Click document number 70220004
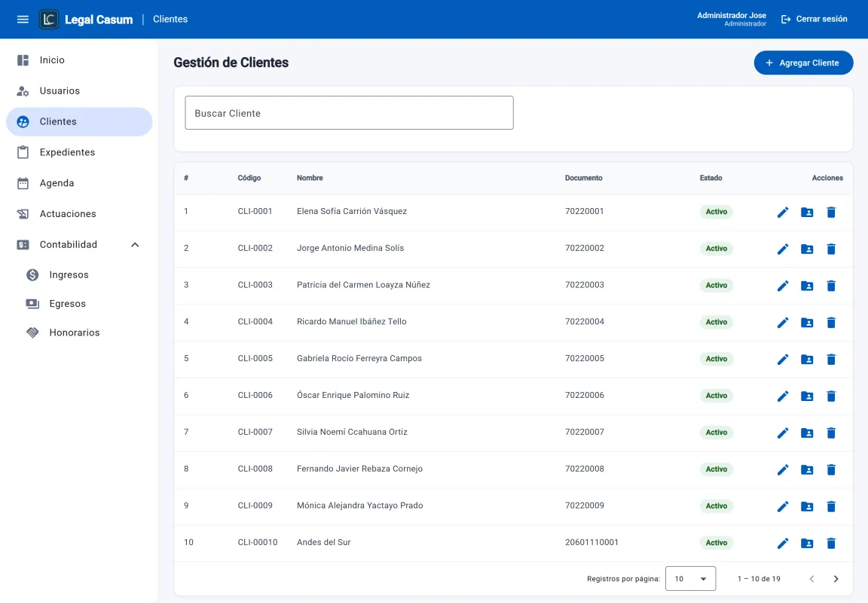Viewport: 868px width, 603px height. pyautogui.click(x=585, y=321)
